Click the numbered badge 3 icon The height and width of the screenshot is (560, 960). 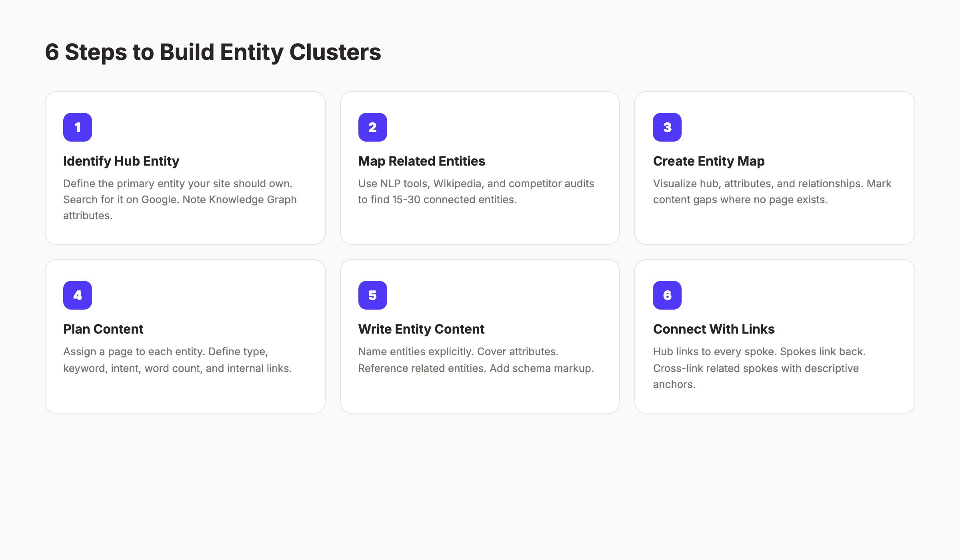667,127
